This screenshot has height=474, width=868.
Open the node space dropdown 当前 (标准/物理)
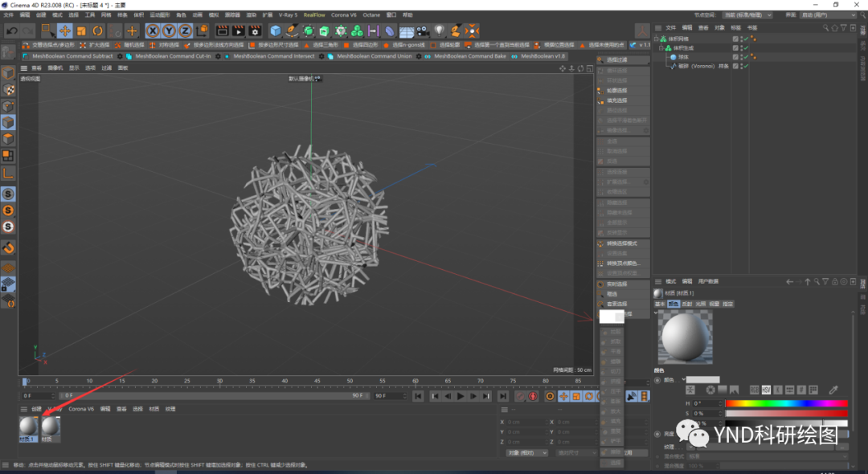pyautogui.click(x=747, y=15)
